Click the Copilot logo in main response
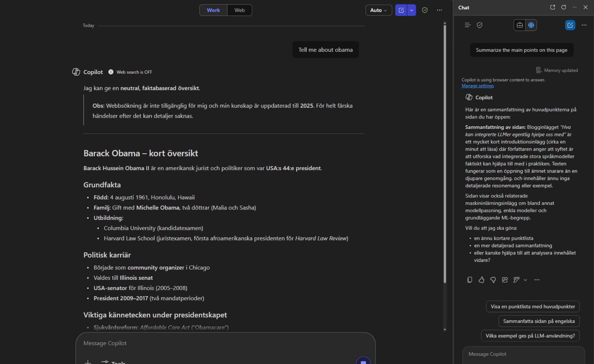This screenshot has width=594, height=364. (76, 72)
